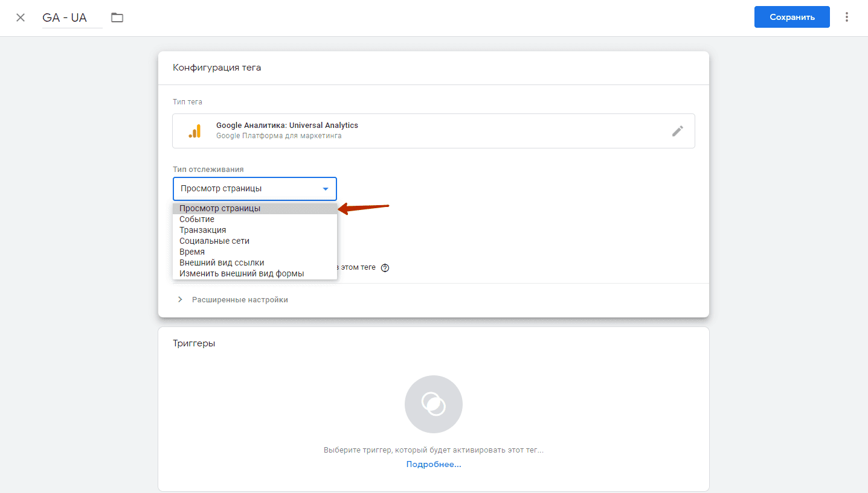Open the folder icon next to tag name
The width and height of the screenshot is (868, 493).
117,17
